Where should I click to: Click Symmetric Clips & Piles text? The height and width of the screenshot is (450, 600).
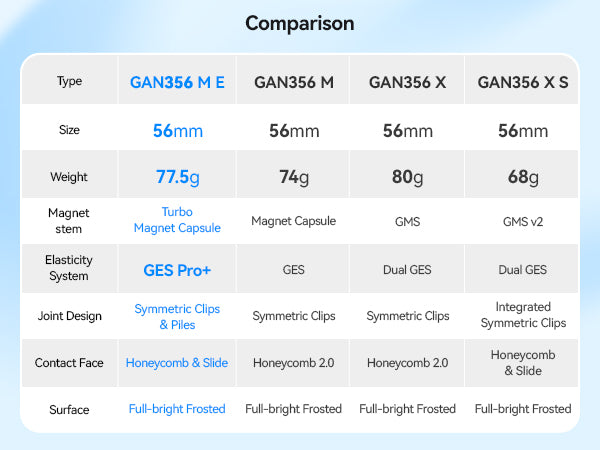[x=177, y=316]
